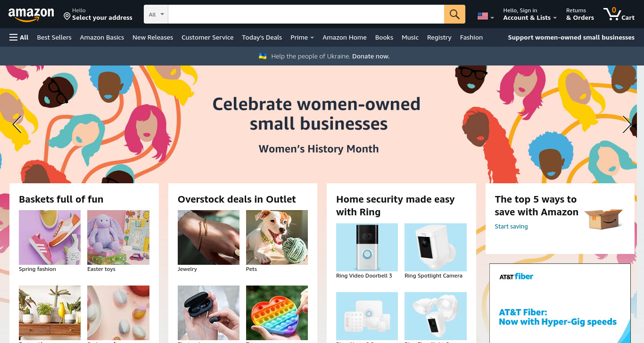Go to Customer Service
The width and height of the screenshot is (644, 343).
click(207, 37)
